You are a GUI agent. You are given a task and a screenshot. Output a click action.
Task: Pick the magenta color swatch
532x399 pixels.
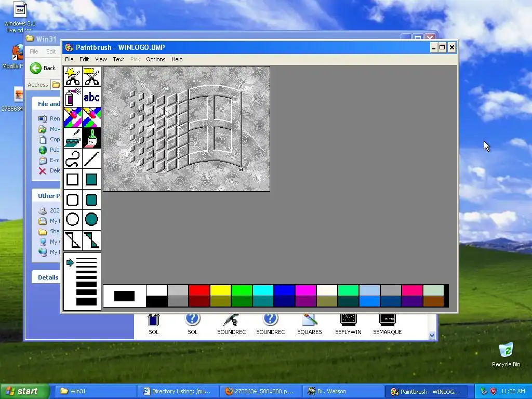pos(305,290)
